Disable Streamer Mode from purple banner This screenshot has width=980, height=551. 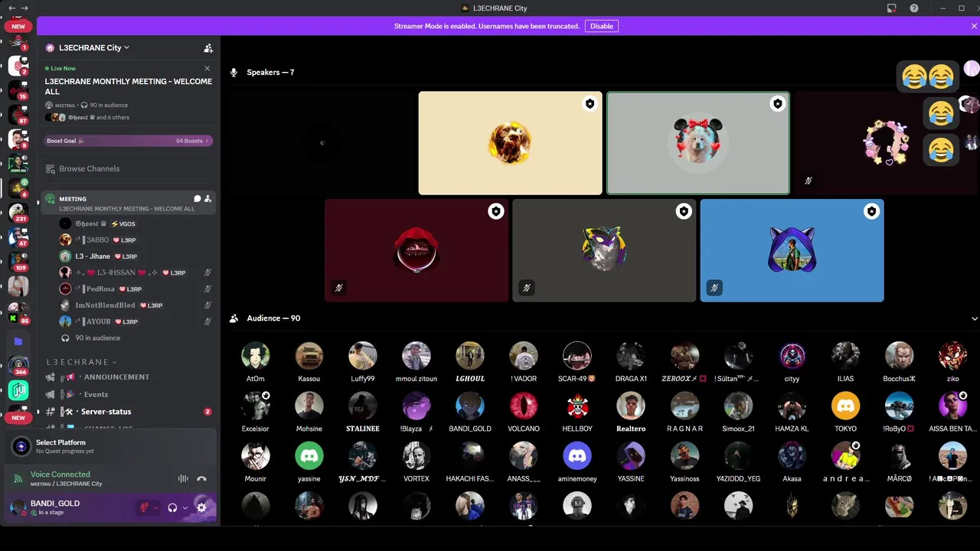pos(602,26)
